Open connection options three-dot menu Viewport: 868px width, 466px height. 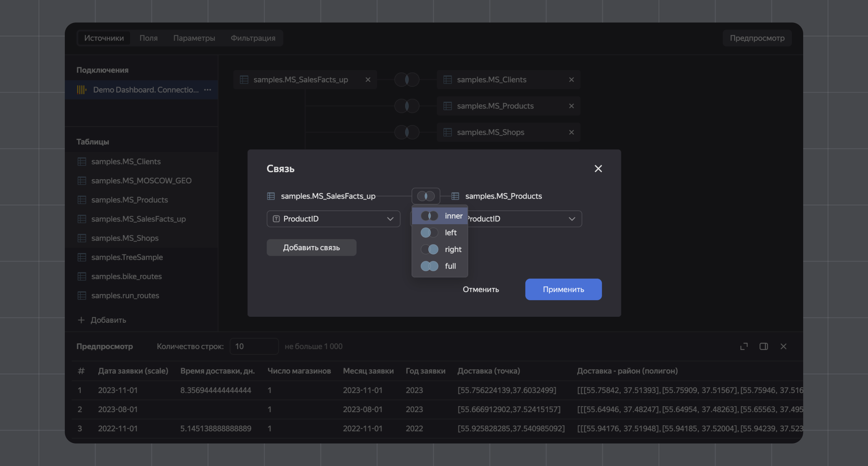(x=207, y=90)
